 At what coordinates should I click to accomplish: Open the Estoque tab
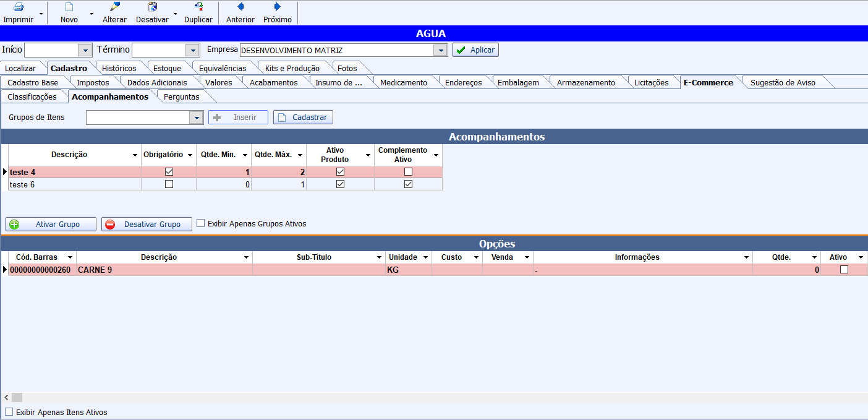(x=167, y=68)
